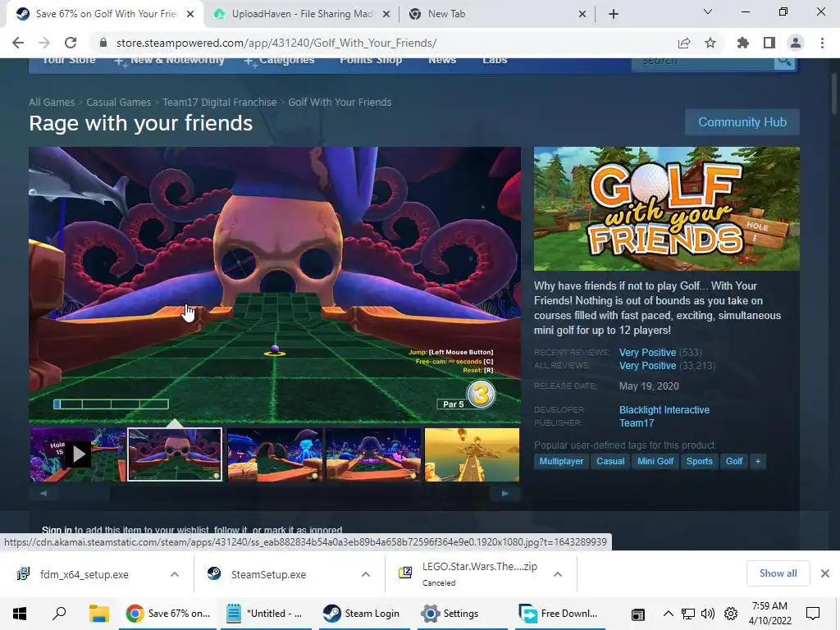Open the notification center icon
This screenshot has height=630, width=840.
(813, 614)
